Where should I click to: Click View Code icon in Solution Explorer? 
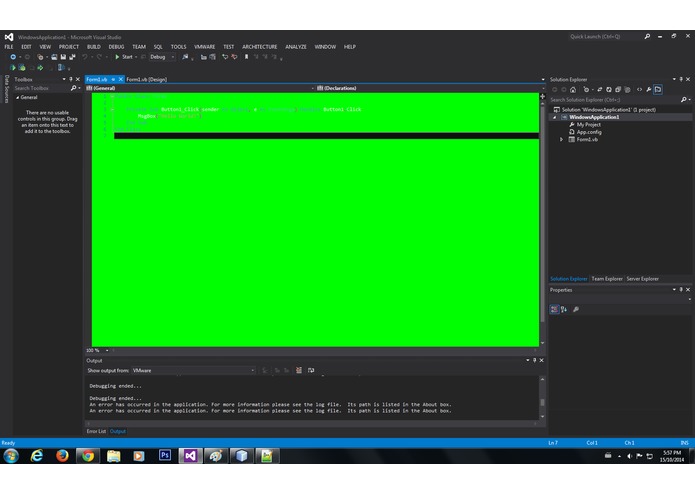click(x=639, y=89)
